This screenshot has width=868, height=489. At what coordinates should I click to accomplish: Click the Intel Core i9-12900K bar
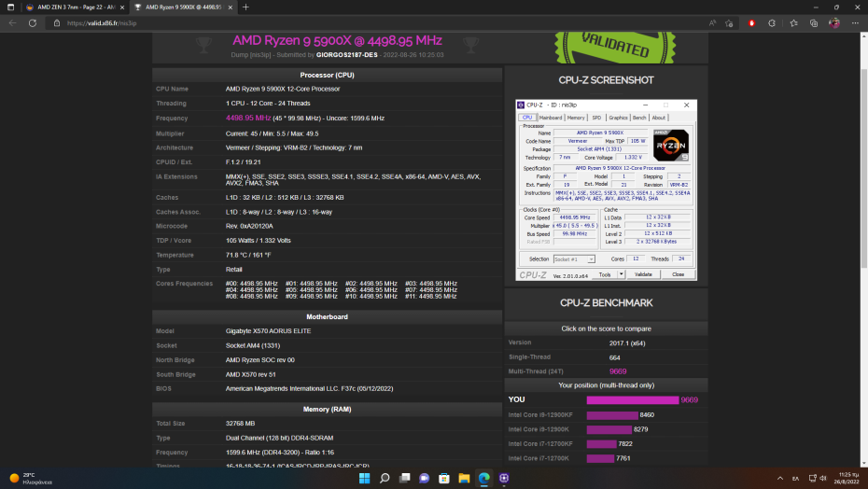click(609, 430)
